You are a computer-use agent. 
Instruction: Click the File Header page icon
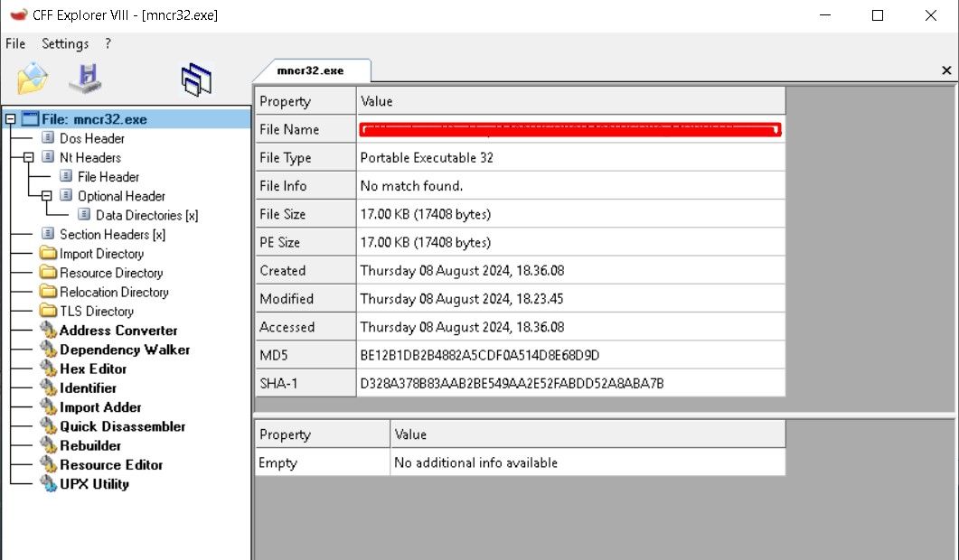click(66, 176)
